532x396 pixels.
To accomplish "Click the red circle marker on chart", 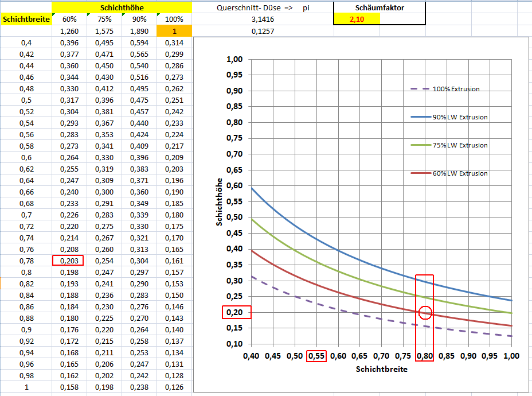I will coord(425,312).
